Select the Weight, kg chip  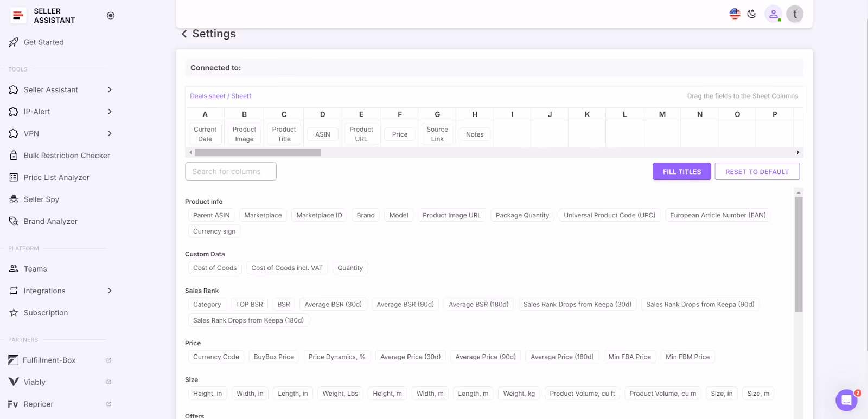click(x=519, y=394)
